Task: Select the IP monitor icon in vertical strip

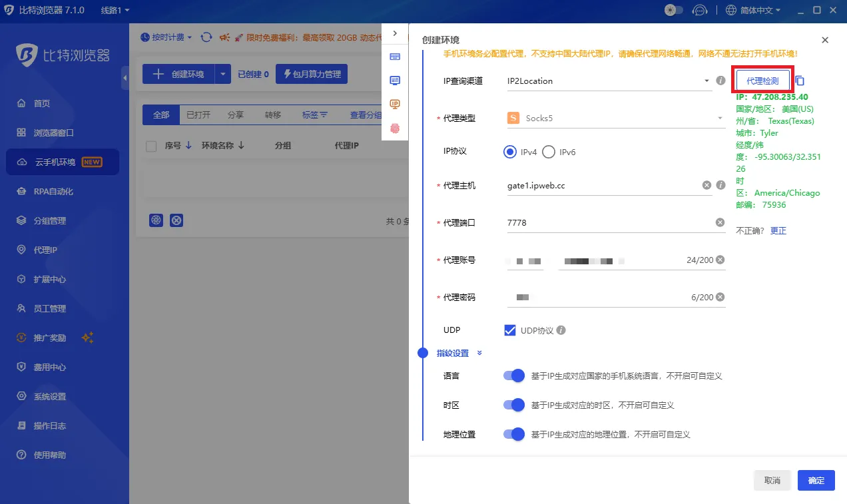Action: tap(395, 104)
